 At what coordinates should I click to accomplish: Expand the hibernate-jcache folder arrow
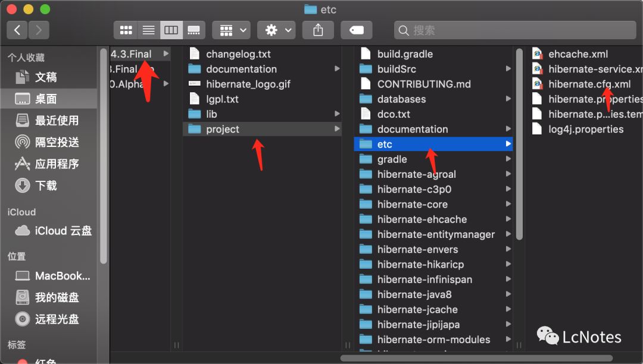[508, 309]
